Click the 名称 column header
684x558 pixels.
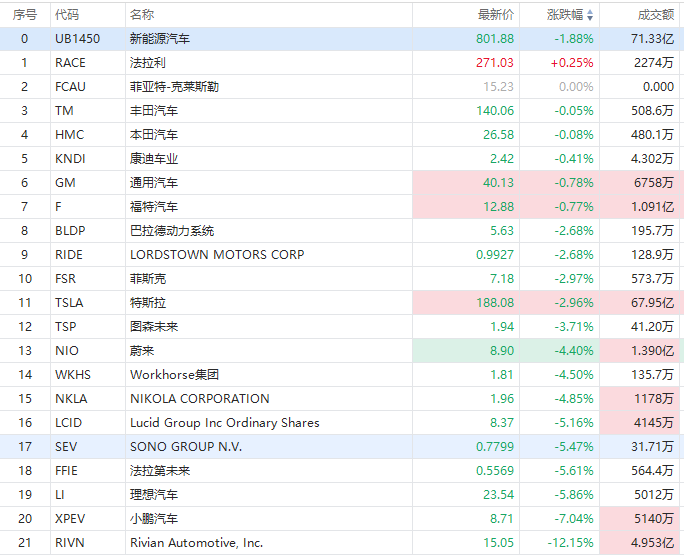point(142,15)
